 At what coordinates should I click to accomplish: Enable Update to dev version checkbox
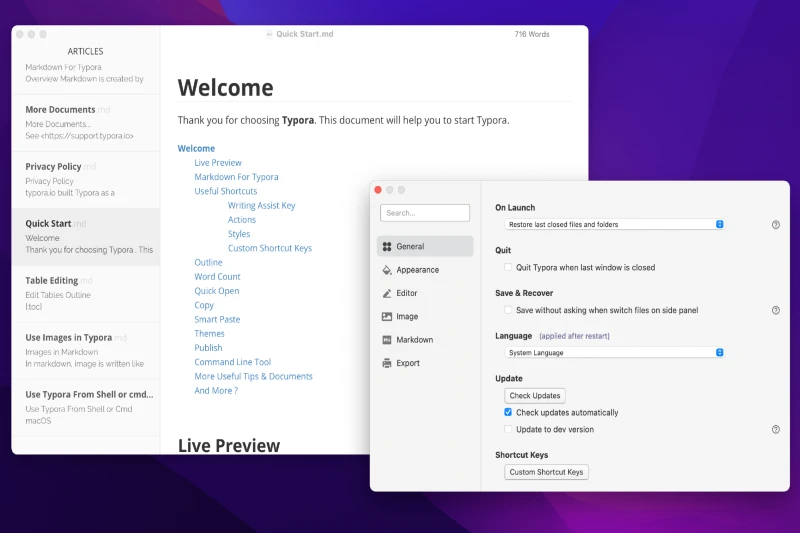tap(508, 429)
